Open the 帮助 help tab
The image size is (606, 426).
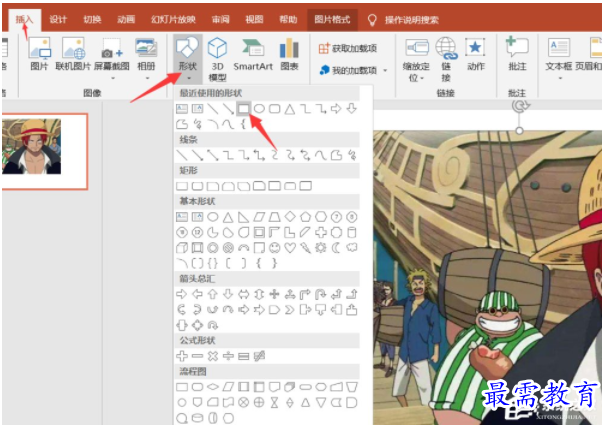click(288, 19)
